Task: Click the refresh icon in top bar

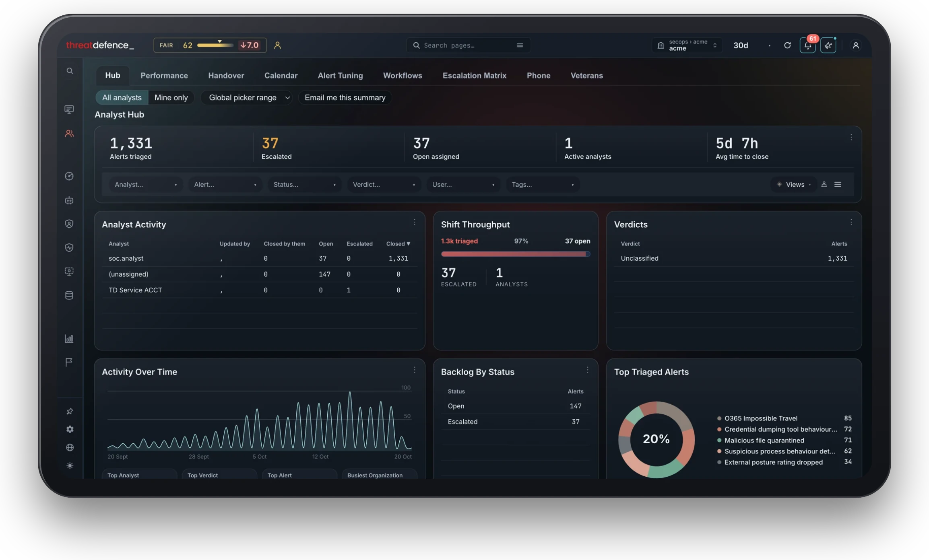Action: 787,45
